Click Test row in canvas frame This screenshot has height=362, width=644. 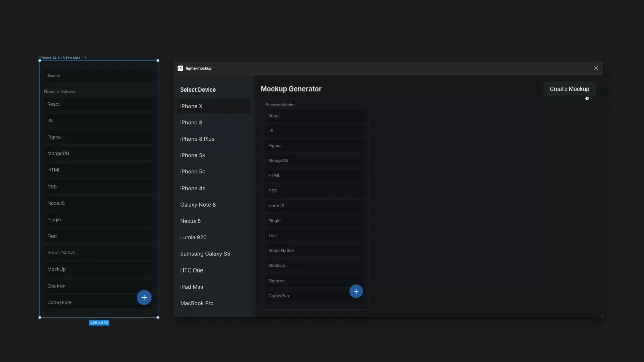(x=99, y=236)
